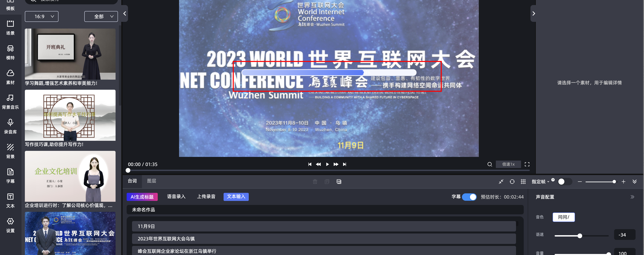644x255 pixels.
Task: Open the 文本 text panel
Action: tap(10, 201)
